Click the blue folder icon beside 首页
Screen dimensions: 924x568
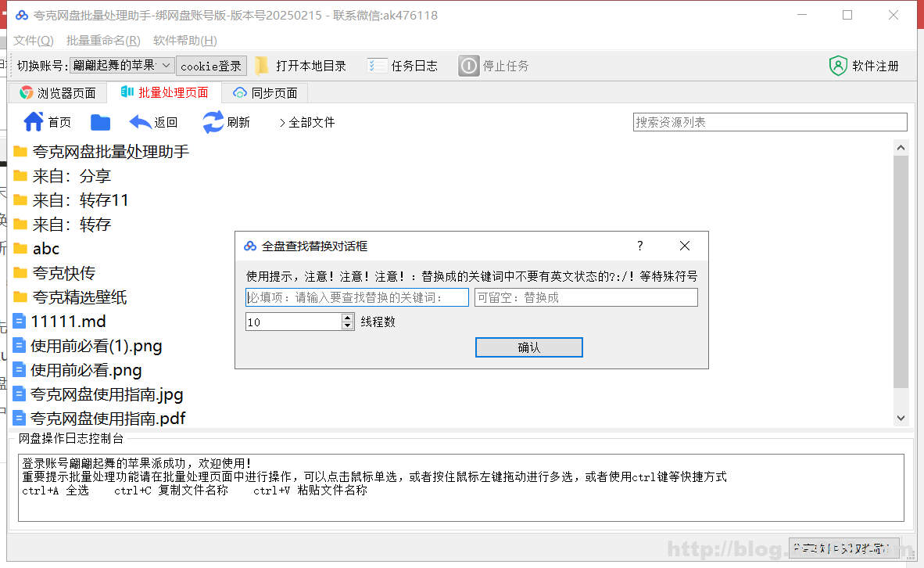100,121
